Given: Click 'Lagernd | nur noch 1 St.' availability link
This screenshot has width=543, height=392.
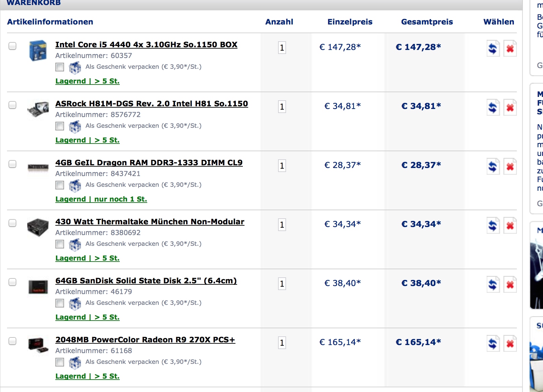Looking at the screenshot, I should [x=101, y=199].
